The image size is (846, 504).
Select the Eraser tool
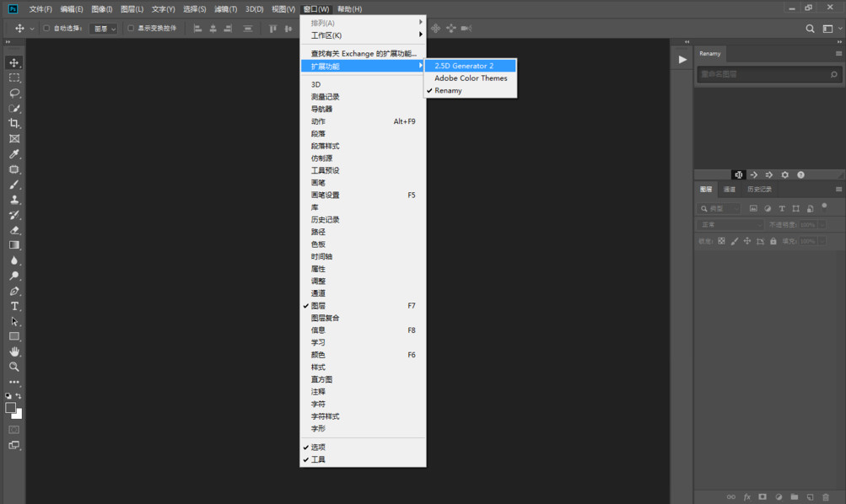(x=14, y=229)
